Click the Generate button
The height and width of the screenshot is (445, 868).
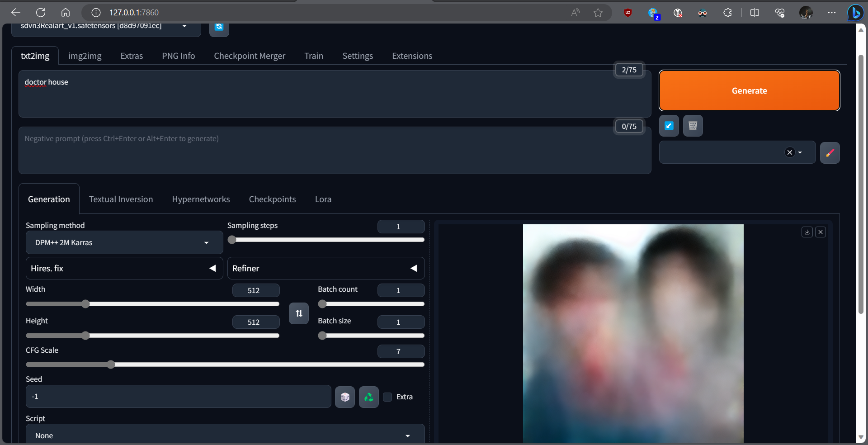click(x=749, y=90)
